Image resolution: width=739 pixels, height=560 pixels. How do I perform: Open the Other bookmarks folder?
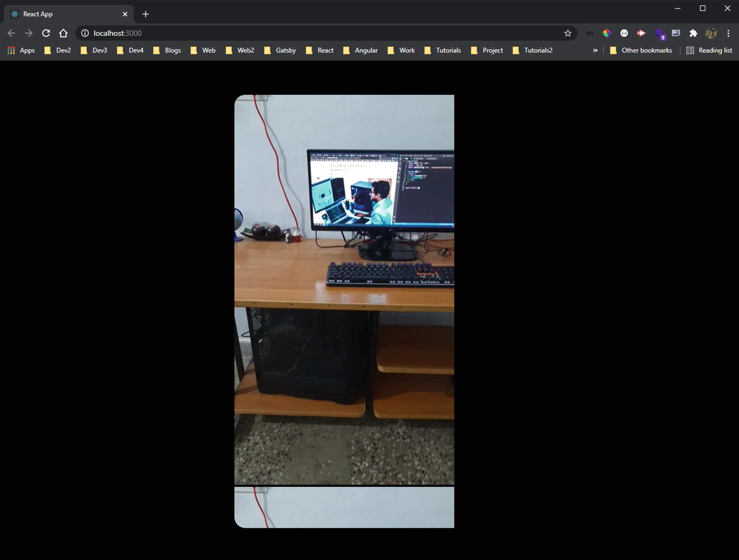(x=641, y=50)
